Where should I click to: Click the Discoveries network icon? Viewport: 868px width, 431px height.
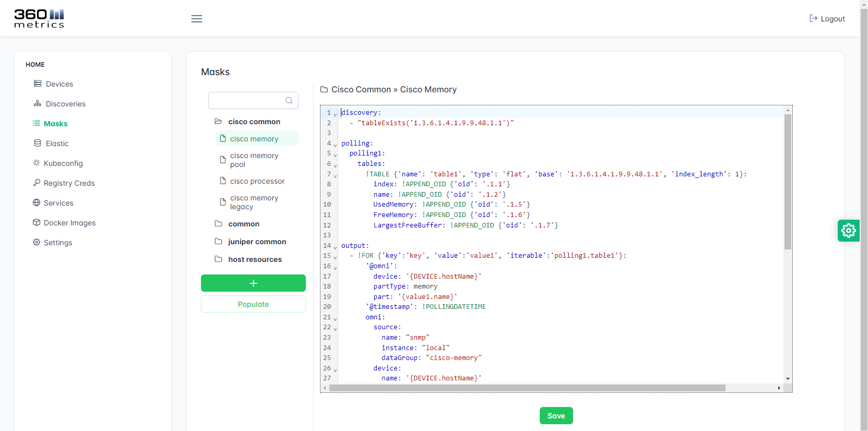coord(38,103)
